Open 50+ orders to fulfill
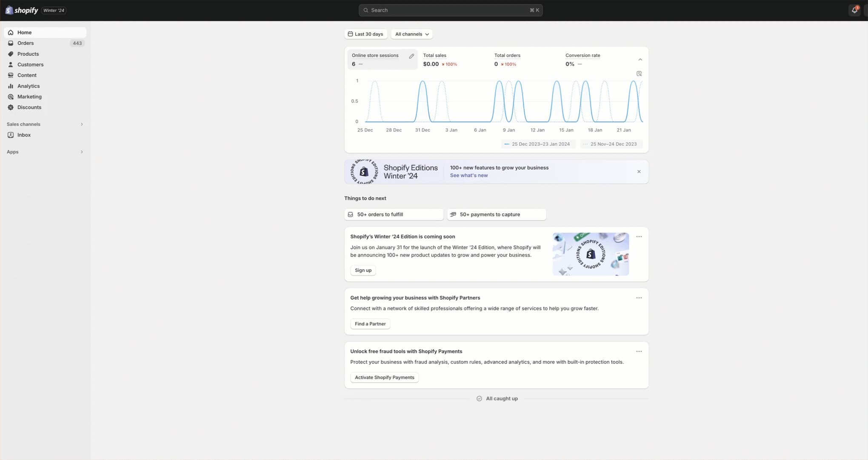 pos(394,215)
